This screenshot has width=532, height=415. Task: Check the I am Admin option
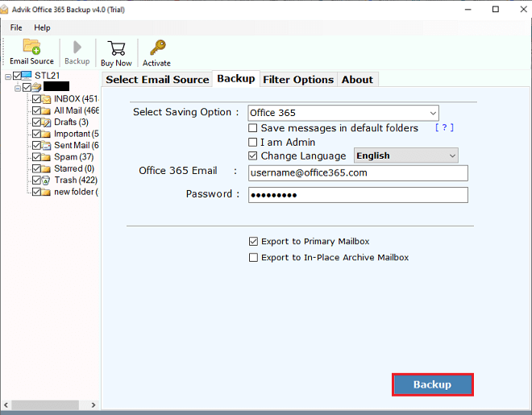(x=253, y=142)
